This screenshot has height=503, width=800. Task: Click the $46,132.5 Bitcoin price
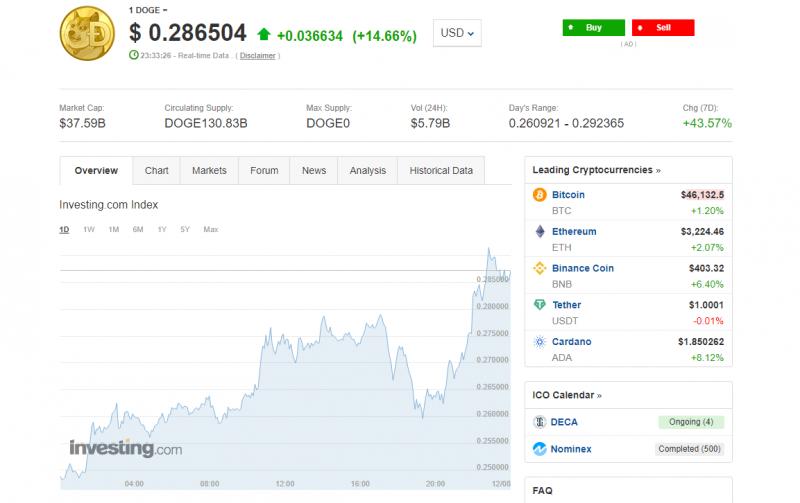coord(702,195)
